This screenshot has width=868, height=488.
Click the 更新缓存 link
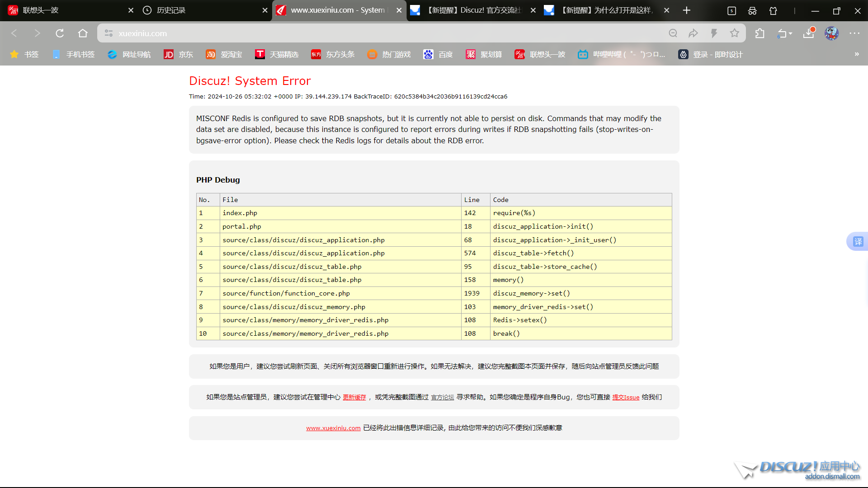pyautogui.click(x=354, y=398)
